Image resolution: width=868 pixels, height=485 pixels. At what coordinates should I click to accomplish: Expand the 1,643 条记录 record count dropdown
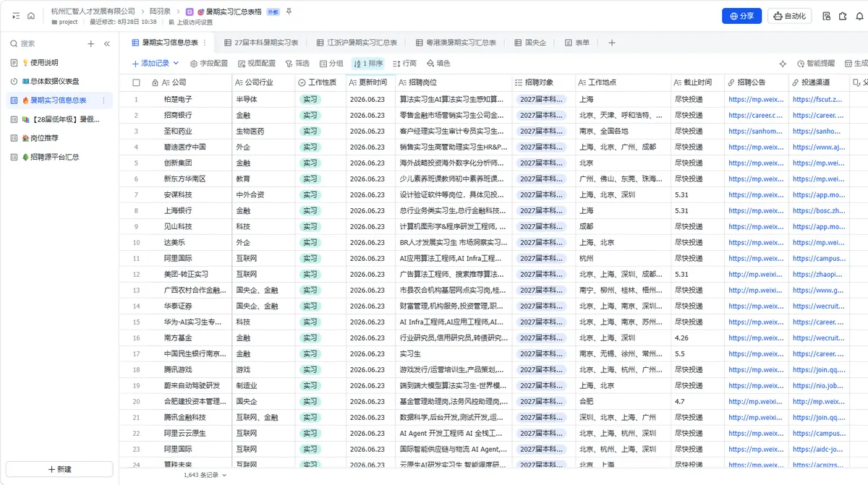(x=224, y=475)
